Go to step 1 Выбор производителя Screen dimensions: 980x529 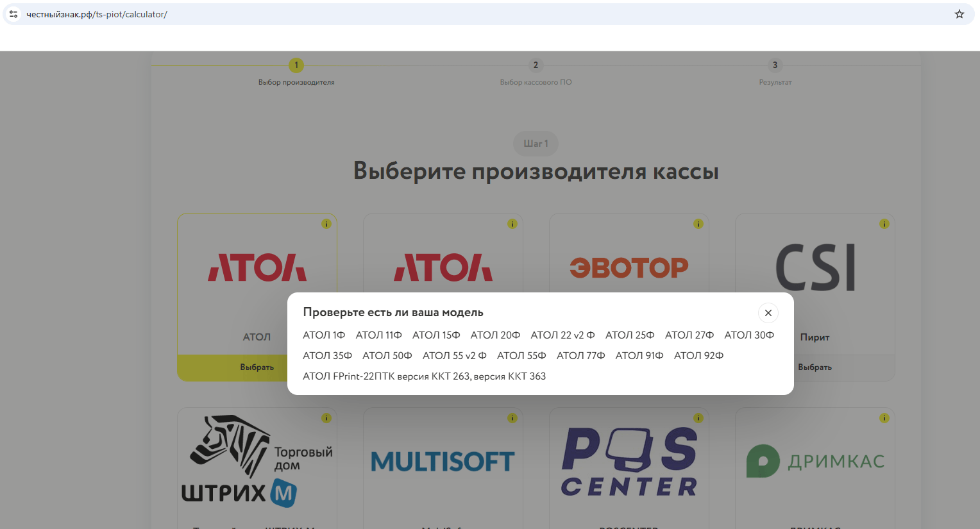click(296, 72)
